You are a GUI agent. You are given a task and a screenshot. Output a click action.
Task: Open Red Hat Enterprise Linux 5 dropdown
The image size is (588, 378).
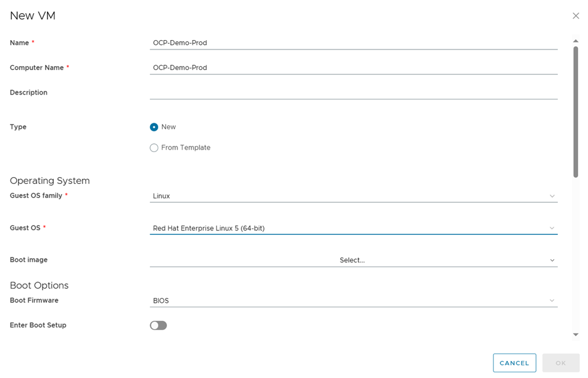(x=353, y=228)
